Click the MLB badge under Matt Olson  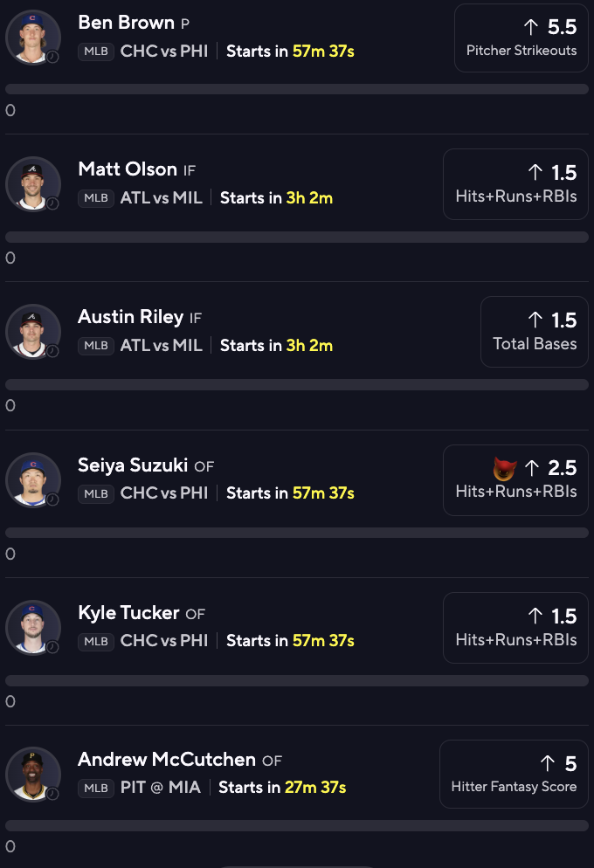96,198
